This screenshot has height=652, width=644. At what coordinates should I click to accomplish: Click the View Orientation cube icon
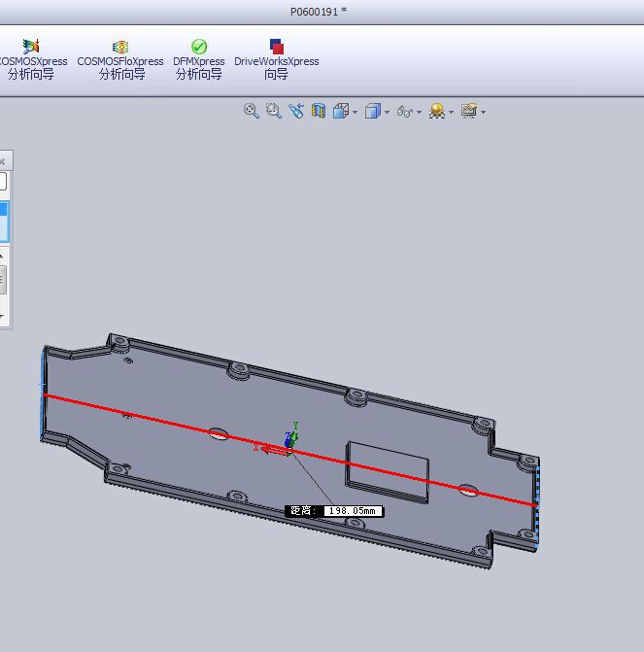[x=341, y=112]
